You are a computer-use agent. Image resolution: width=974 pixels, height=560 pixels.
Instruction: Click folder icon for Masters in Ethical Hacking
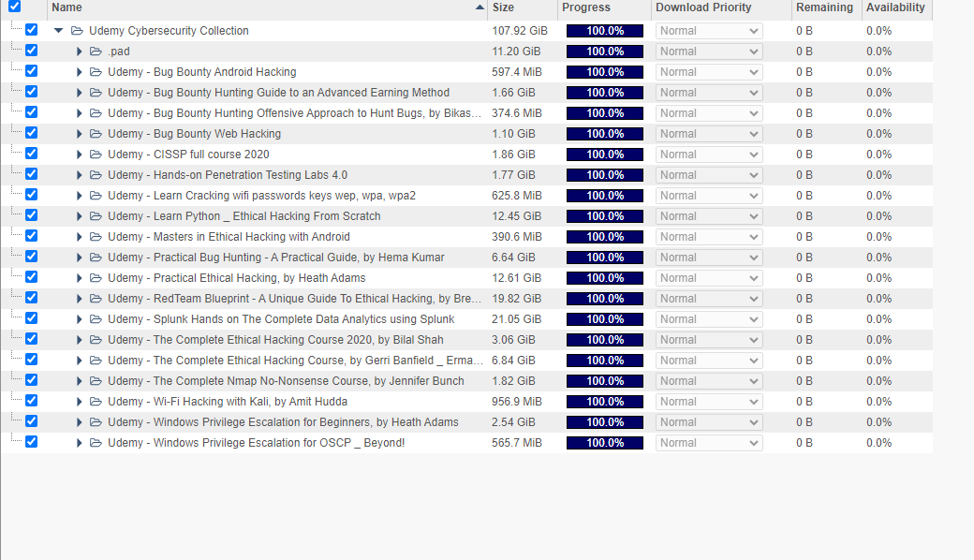[96, 237]
